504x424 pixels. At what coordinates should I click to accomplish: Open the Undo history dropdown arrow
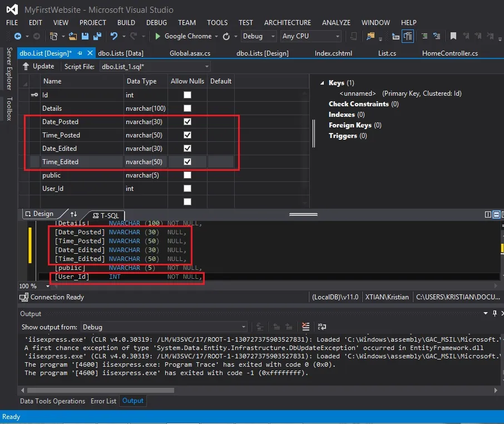(x=123, y=36)
